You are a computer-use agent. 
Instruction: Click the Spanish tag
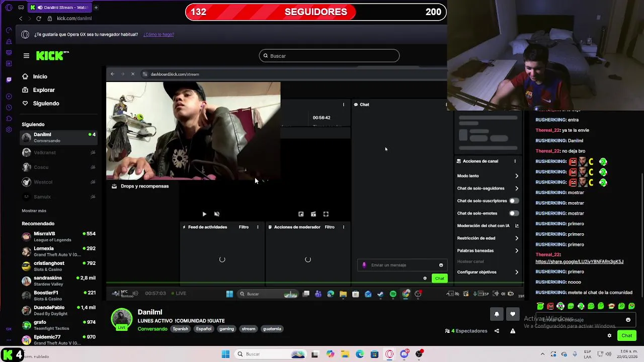(x=180, y=329)
